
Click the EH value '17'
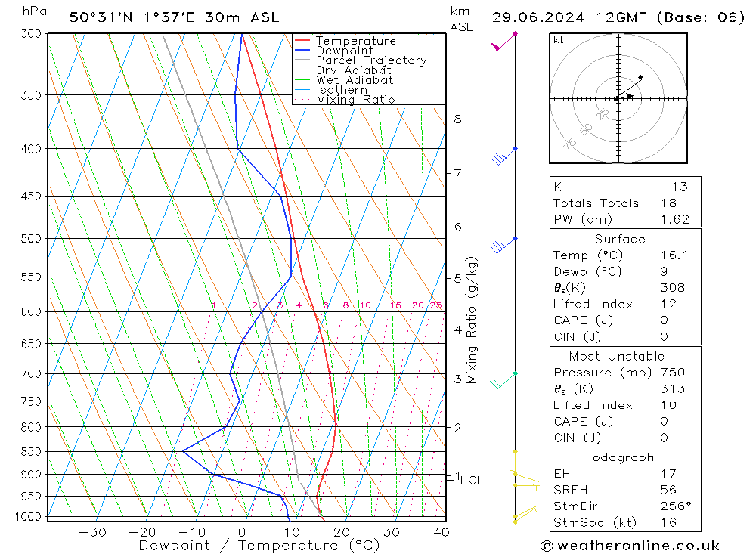(669, 473)
